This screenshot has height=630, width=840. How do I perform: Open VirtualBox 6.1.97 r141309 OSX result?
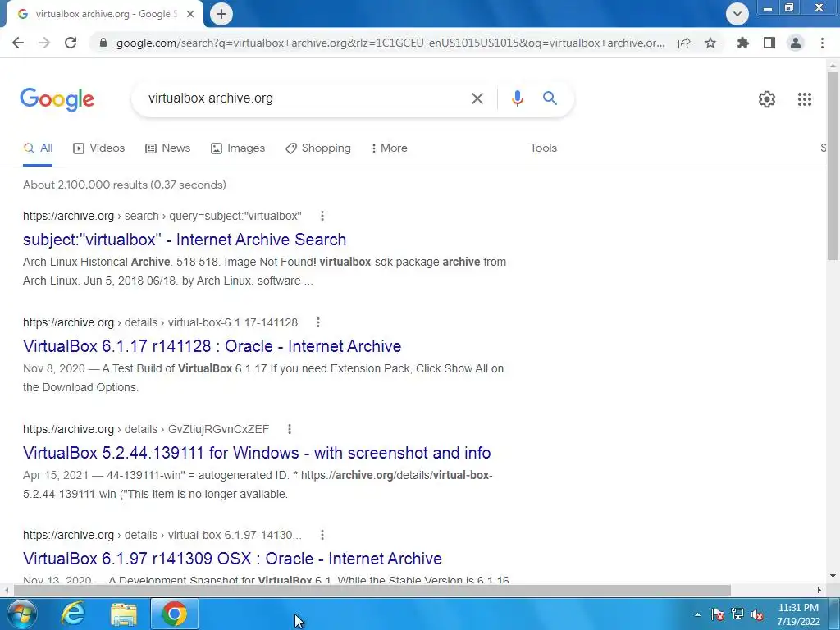tap(232, 559)
